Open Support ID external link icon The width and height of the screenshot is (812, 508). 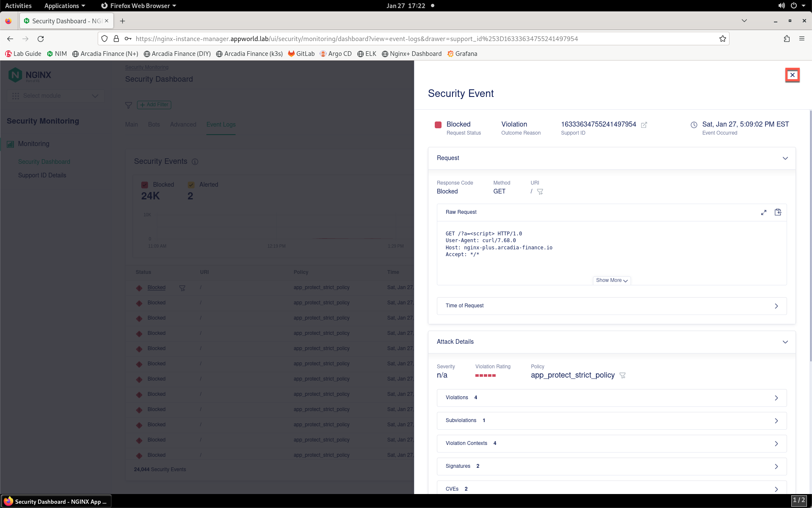click(x=644, y=125)
